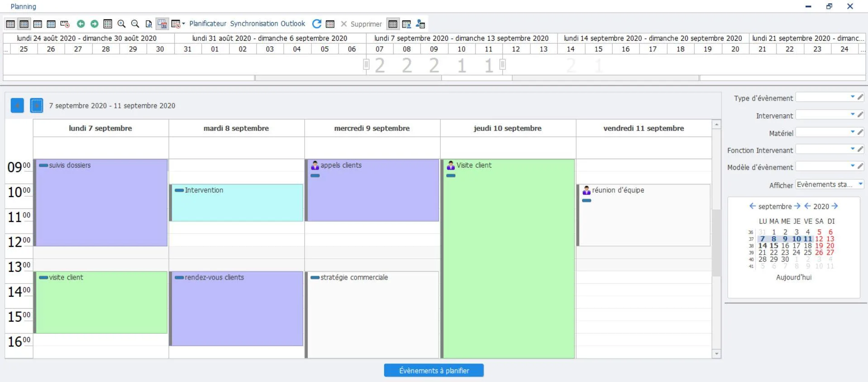Click the blue next period button
868x382 pixels.
37,106
